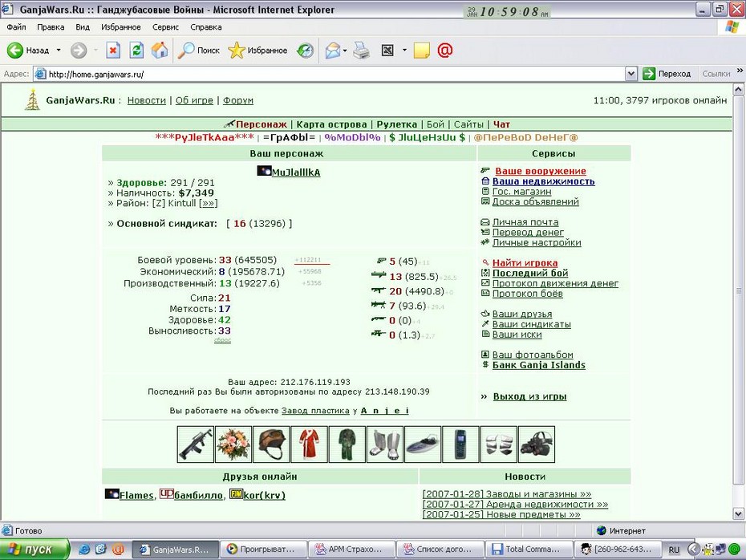The height and width of the screenshot is (560, 746).
Task: Open character name MuJlallIkA link
Action: coord(295,172)
